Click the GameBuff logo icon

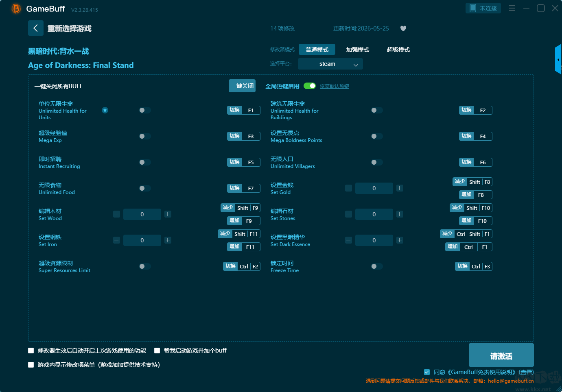coord(16,9)
